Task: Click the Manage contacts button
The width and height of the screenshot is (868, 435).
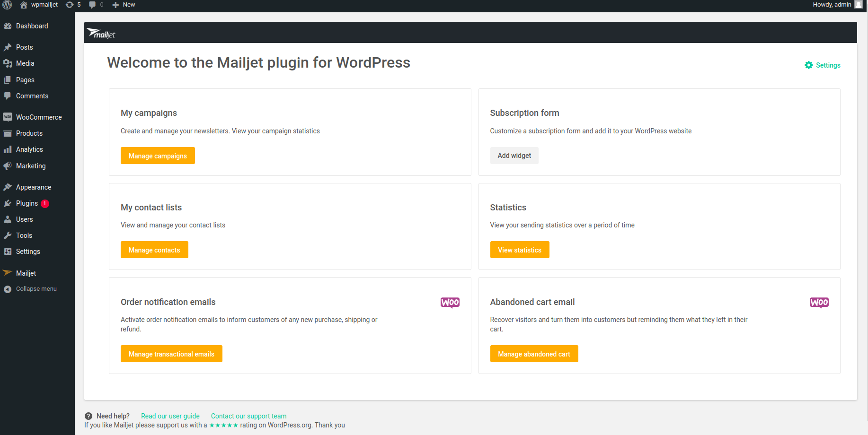Action: 154,250
